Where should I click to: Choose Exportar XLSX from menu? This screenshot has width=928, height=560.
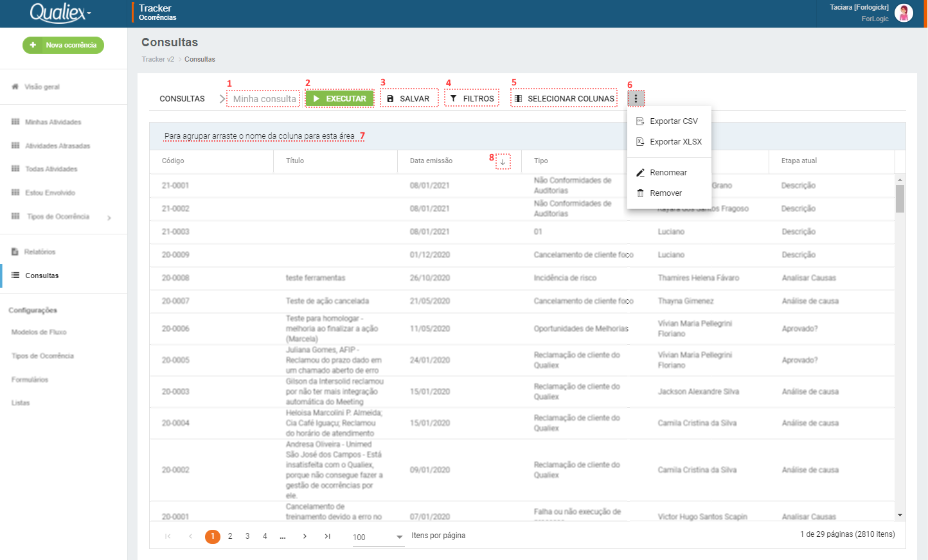coord(669,142)
